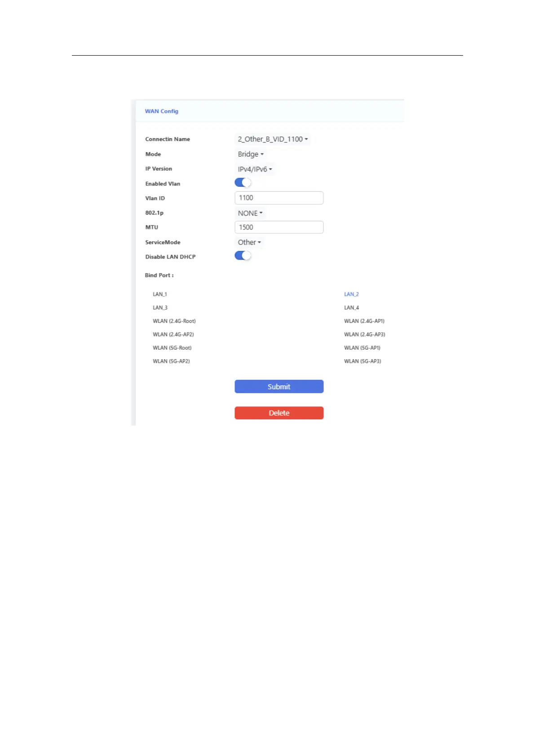Open the Connectin Name dropdown

coord(273,139)
